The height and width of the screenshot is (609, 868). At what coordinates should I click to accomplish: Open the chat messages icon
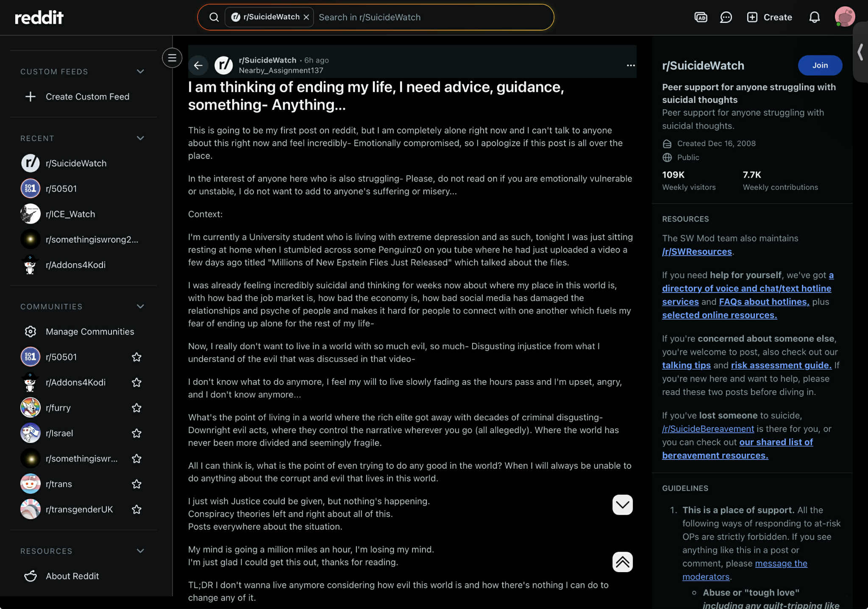pyautogui.click(x=726, y=17)
